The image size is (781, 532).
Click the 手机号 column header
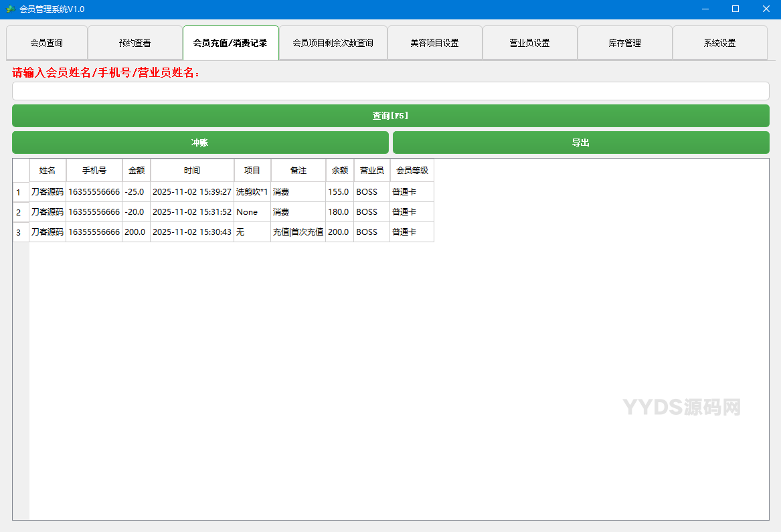[94, 170]
